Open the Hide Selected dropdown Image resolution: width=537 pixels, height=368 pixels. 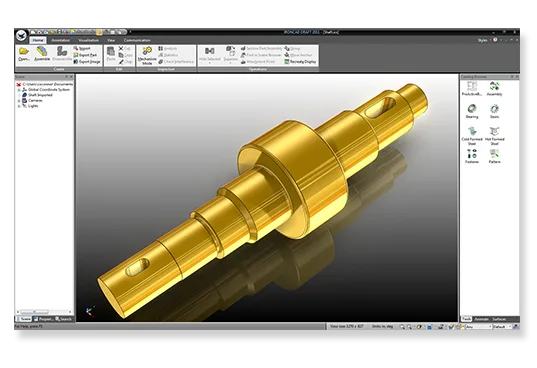210,63
